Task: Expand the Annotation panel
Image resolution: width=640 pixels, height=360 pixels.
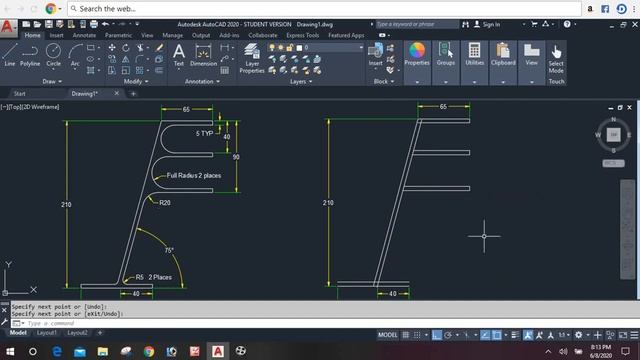Action: 202,81
